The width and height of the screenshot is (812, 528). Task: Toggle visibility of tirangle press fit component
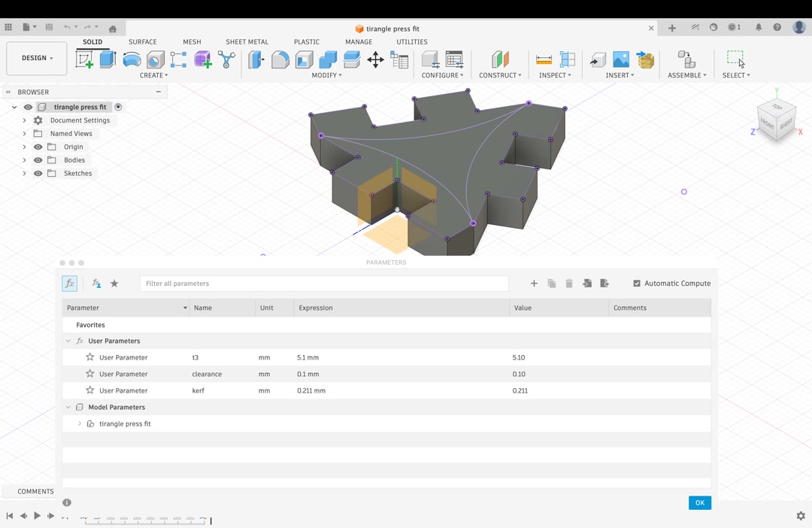click(x=28, y=108)
